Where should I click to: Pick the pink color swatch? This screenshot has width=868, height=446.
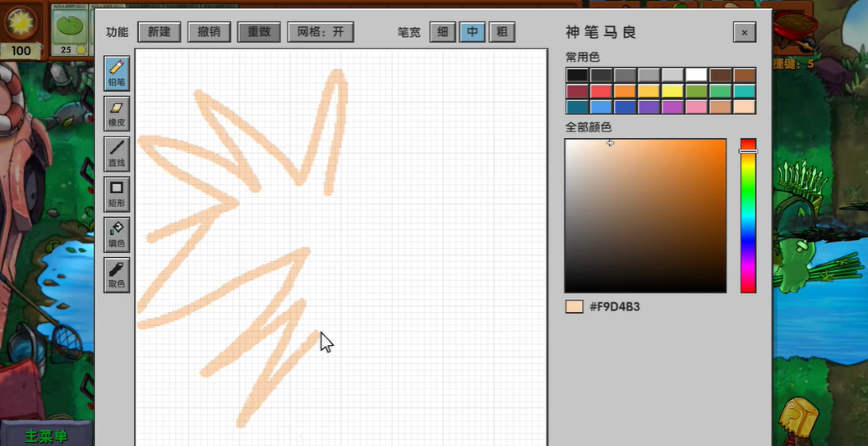696,107
